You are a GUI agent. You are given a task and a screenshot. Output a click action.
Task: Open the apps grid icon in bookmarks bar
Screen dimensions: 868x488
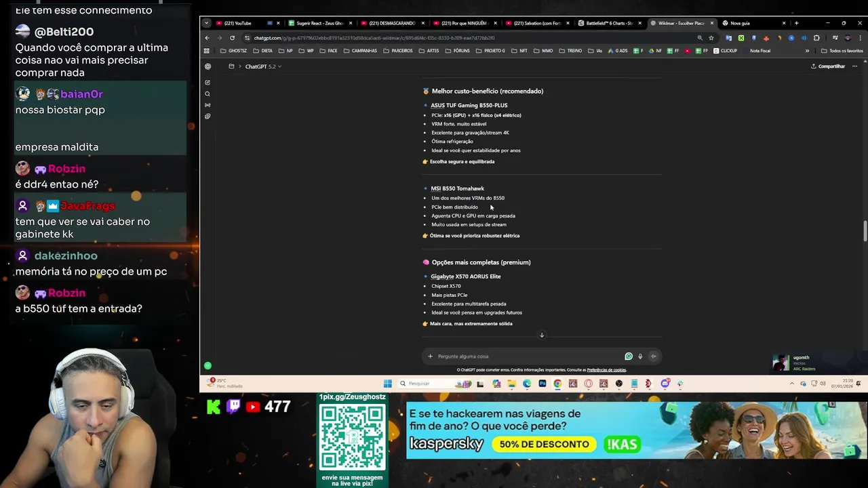point(207,51)
